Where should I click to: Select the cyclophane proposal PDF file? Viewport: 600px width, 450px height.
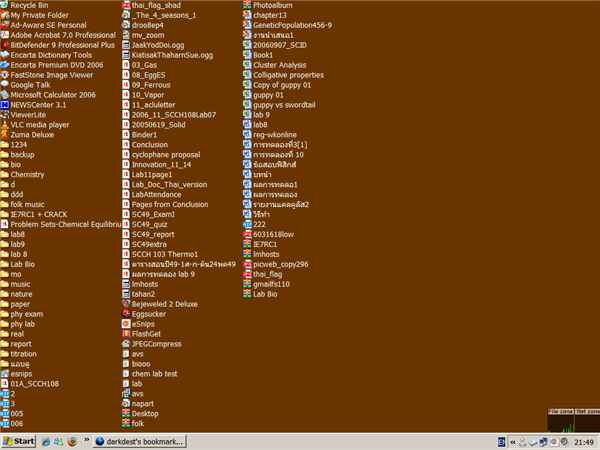point(161,155)
